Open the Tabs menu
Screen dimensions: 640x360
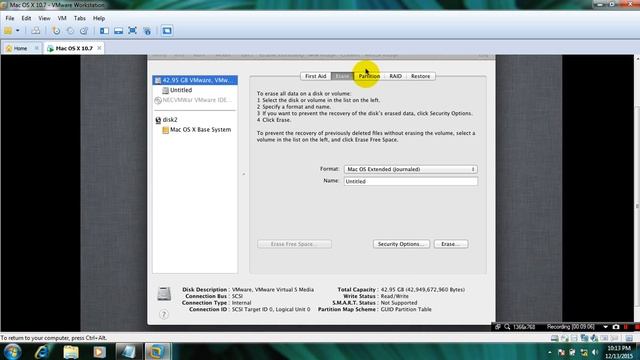(80, 18)
